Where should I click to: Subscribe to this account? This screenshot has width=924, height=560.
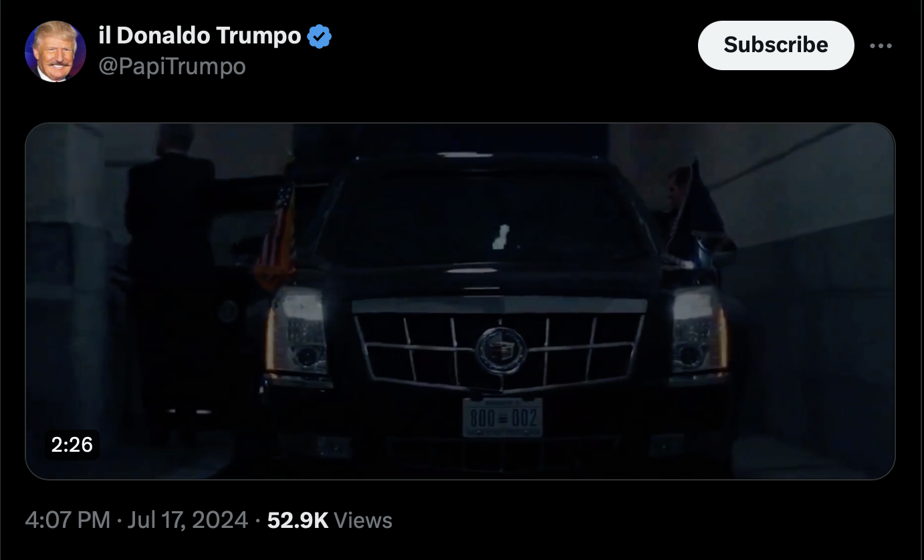click(776, 45)
